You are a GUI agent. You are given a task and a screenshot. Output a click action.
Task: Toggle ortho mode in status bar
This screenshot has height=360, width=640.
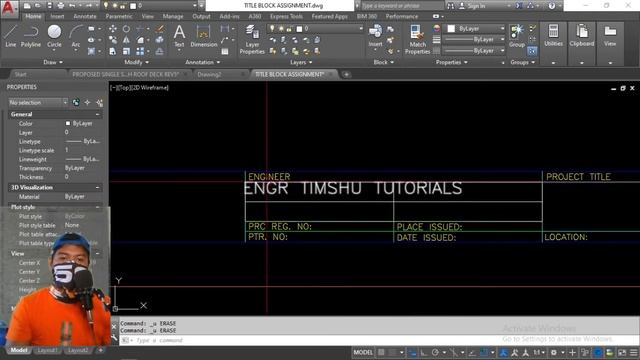424,352
